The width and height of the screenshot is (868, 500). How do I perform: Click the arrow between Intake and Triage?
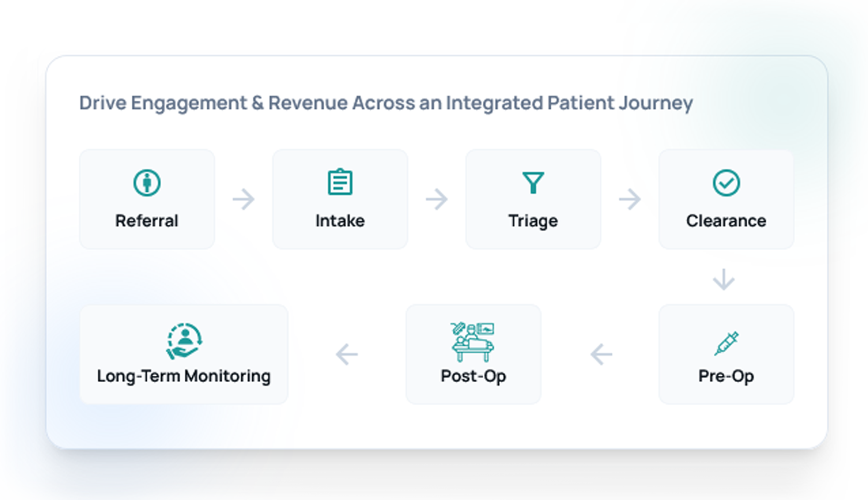tap(437, 199)
